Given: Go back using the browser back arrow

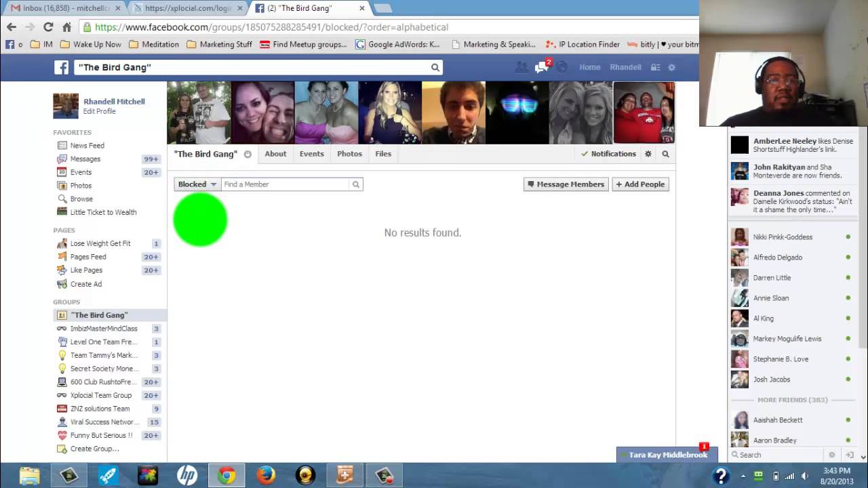Looking at the screenshot, I should click(x=12, y=27).
